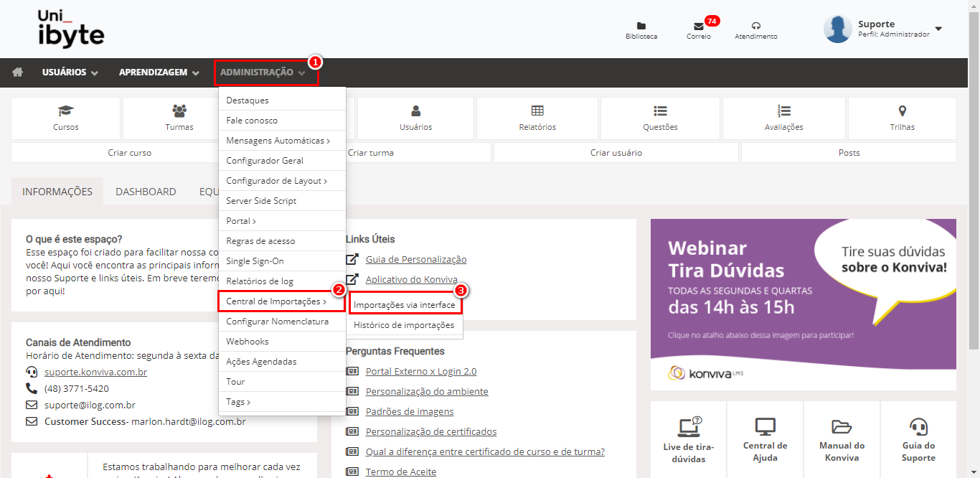The height and width of the screenshot is (478, 980).
Task: Expand the APRENDIZAGEM menu
Action: [159, 72]
